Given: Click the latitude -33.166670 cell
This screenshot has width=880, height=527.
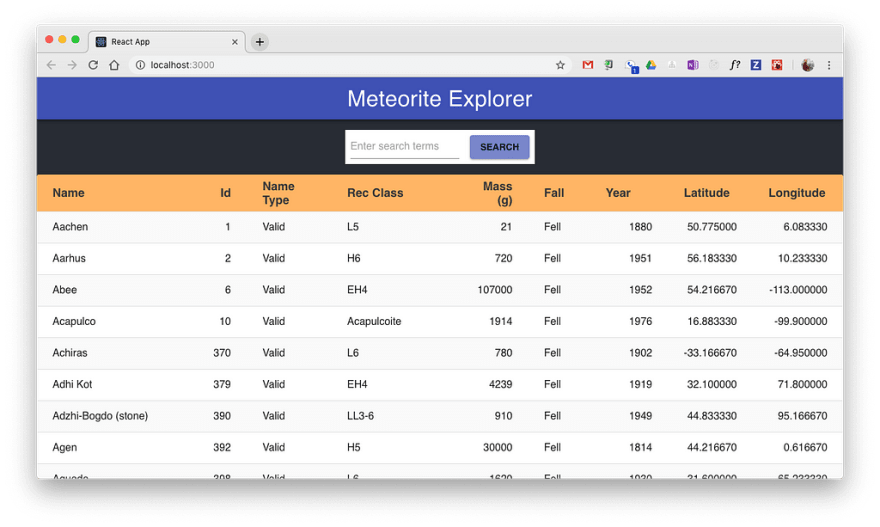Looking at the screenshot, I should click(710, 352).
